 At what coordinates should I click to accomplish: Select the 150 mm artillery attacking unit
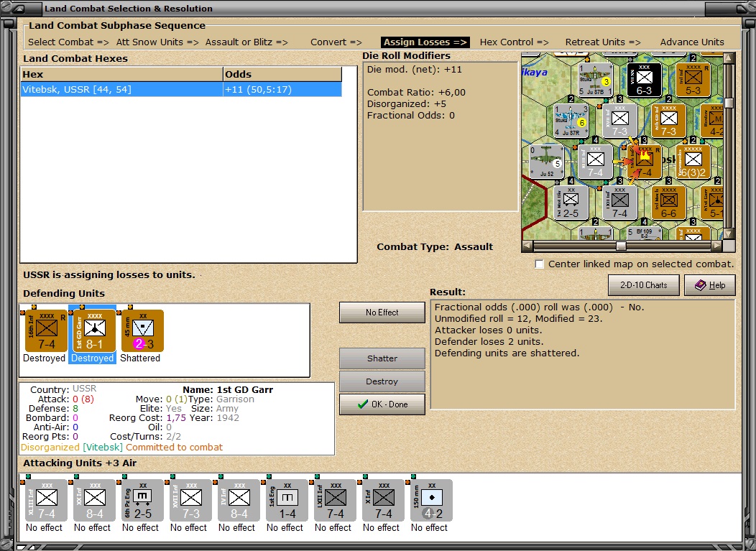[432, 501]
